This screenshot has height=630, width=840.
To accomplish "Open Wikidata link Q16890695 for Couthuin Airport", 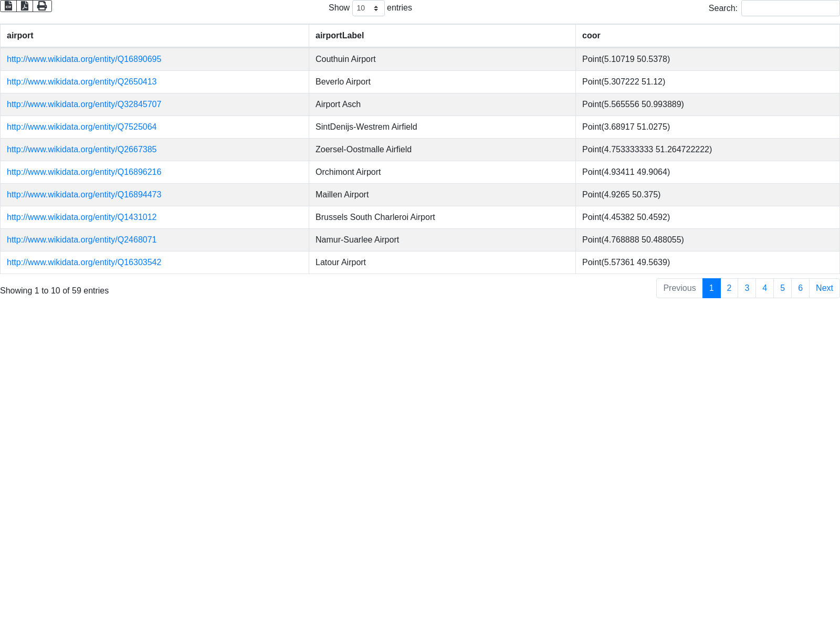I will (84, 59).
